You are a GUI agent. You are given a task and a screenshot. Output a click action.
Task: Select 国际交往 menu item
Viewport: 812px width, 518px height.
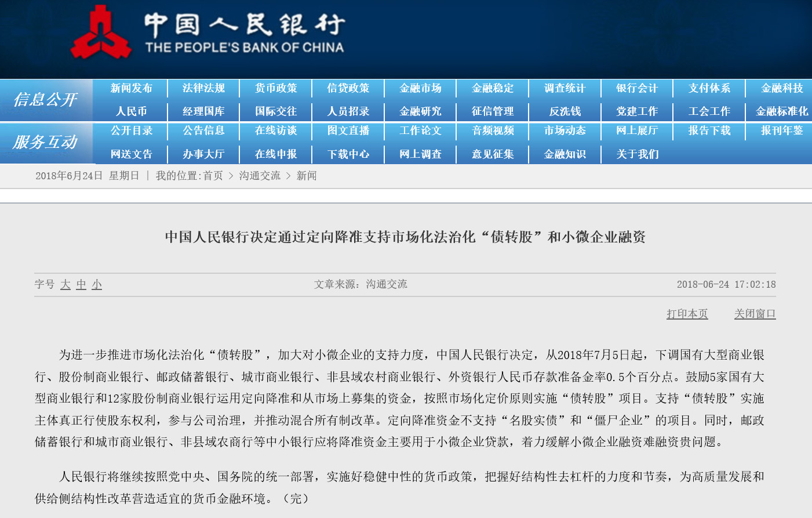276,111
